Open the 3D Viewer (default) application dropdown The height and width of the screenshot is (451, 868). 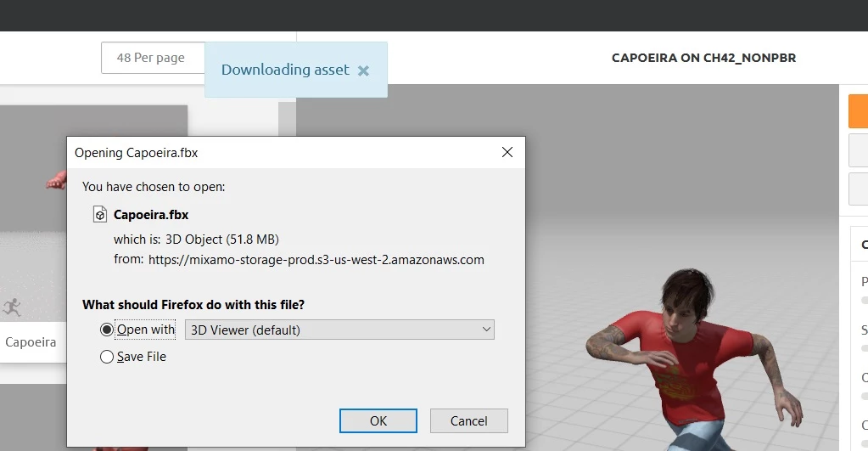coord(339,330)
